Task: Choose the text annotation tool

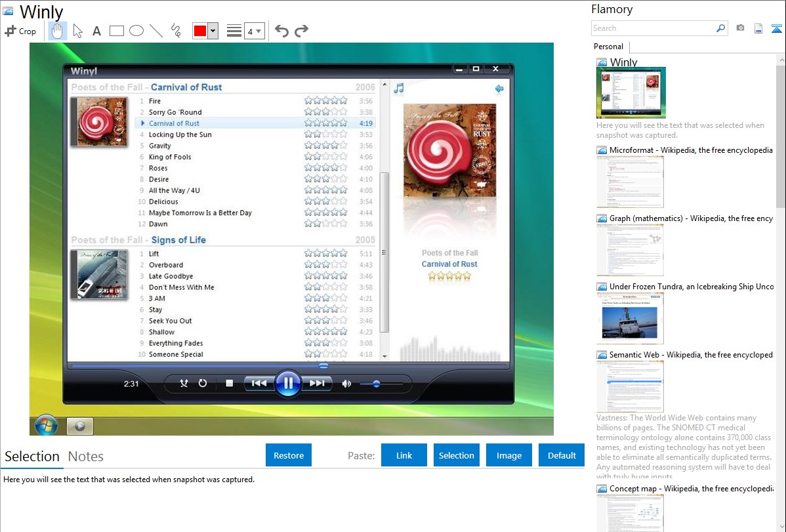Action: coord(96,31)
